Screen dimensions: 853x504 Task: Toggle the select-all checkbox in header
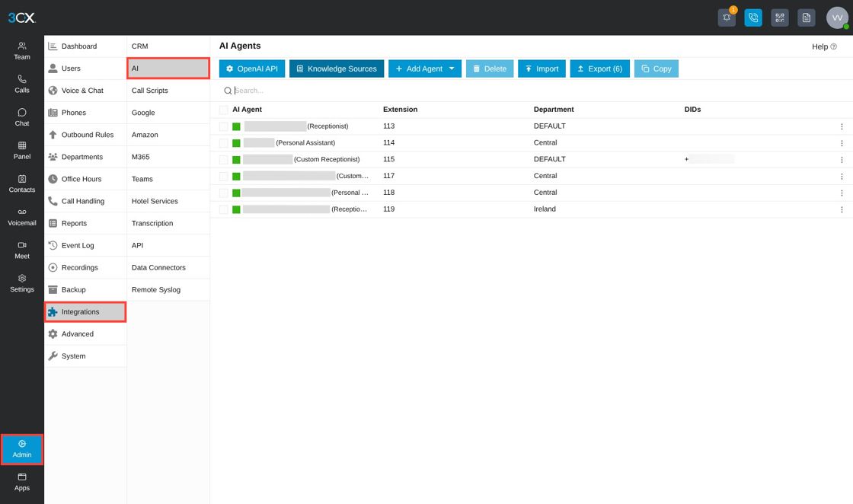tap(224, 110)
